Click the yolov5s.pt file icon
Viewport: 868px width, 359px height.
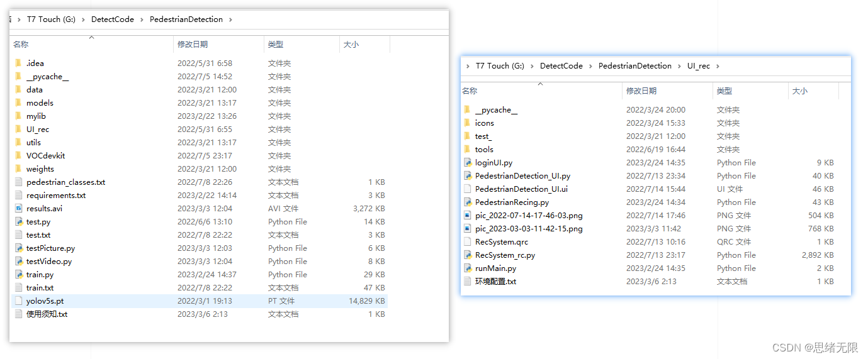pos(18,301)
